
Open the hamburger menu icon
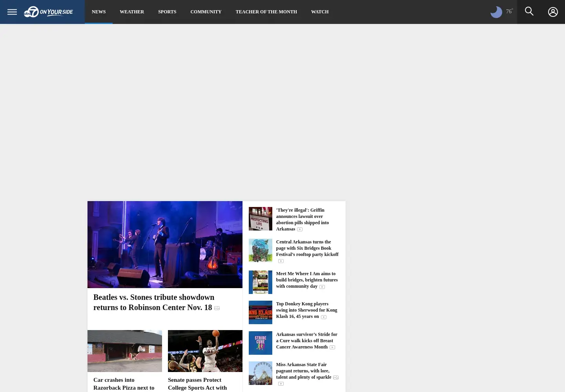[x=12, y=12]
